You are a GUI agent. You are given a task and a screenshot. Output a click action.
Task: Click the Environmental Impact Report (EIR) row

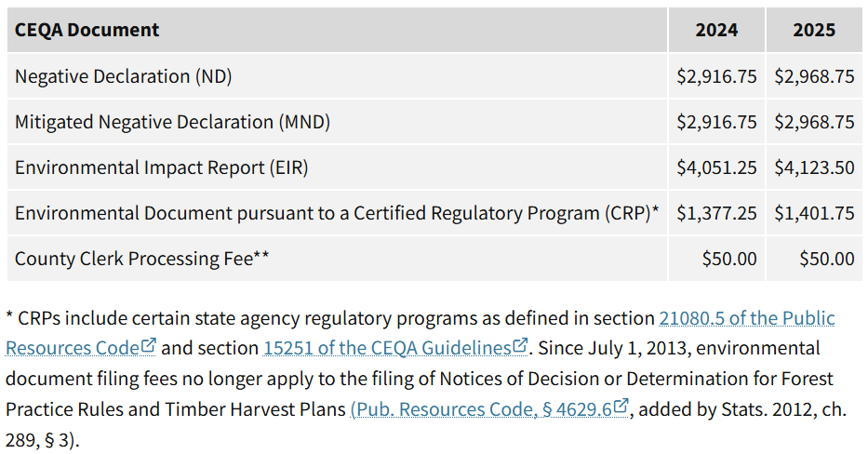pos(161,167)
